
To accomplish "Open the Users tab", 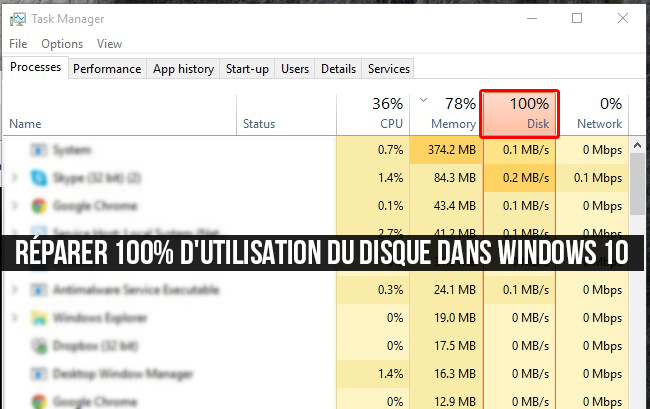I will coord(295,69).
